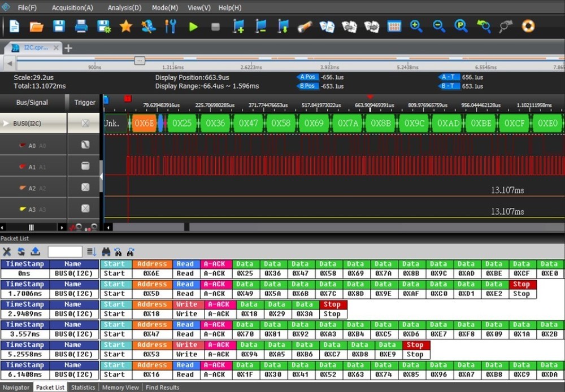
Task: Open the binary 0101 data view icon
Action: (394, 27)
